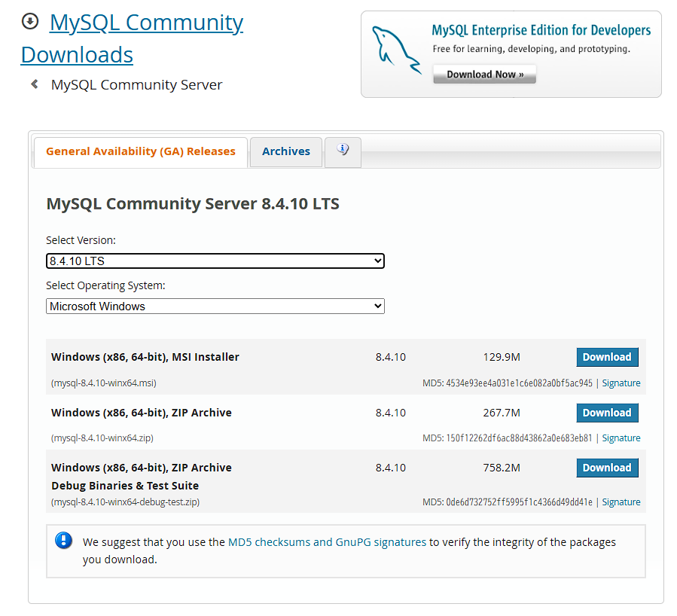The image size is (677, 616).
Task: Download the 267.7M ZIP Archive
Action: [x=607, y=413]
